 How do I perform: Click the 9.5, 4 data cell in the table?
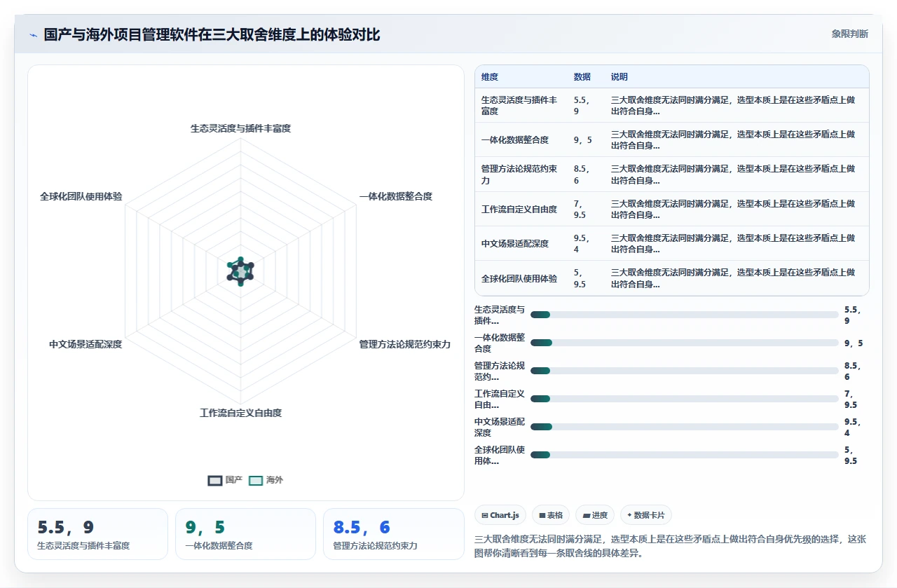[x=581, y=244]
